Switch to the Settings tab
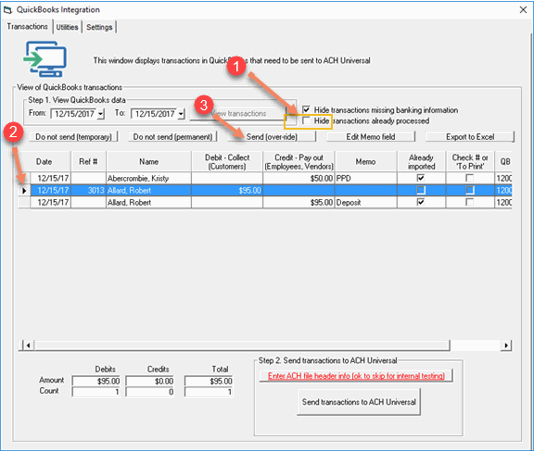This screenshot has width=534, height=451. (99, 27)
